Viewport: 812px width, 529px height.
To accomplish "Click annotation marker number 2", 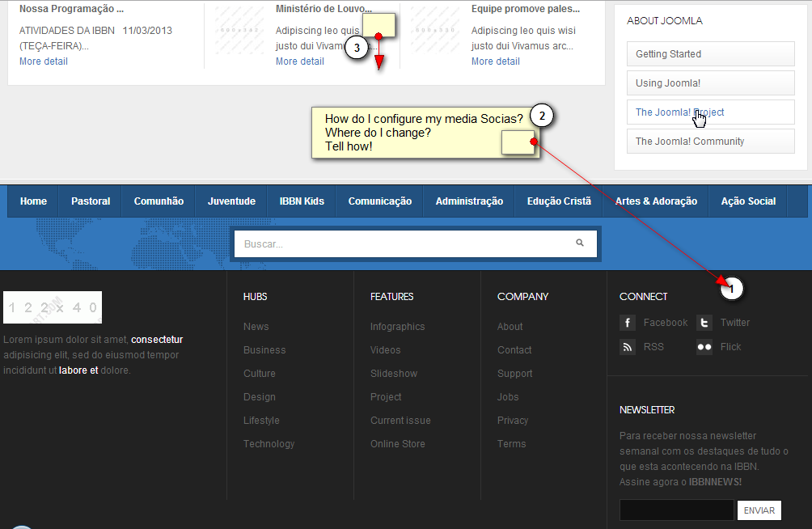I will [x=543, y=116].
